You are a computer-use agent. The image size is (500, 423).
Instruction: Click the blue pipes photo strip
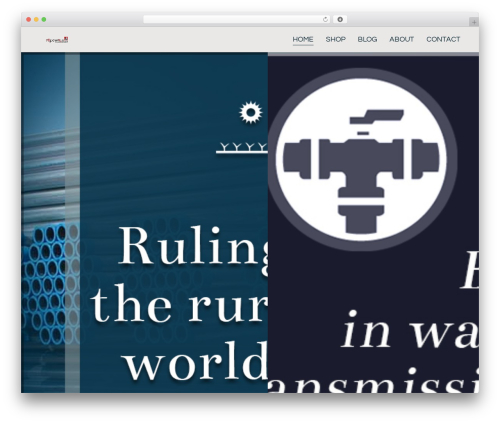[43, 223]
